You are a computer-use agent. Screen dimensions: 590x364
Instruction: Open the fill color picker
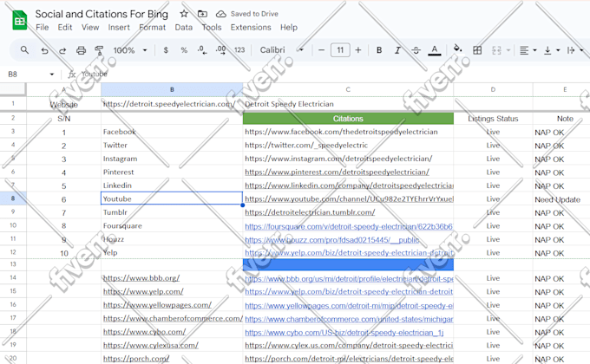tap(457, 49)
